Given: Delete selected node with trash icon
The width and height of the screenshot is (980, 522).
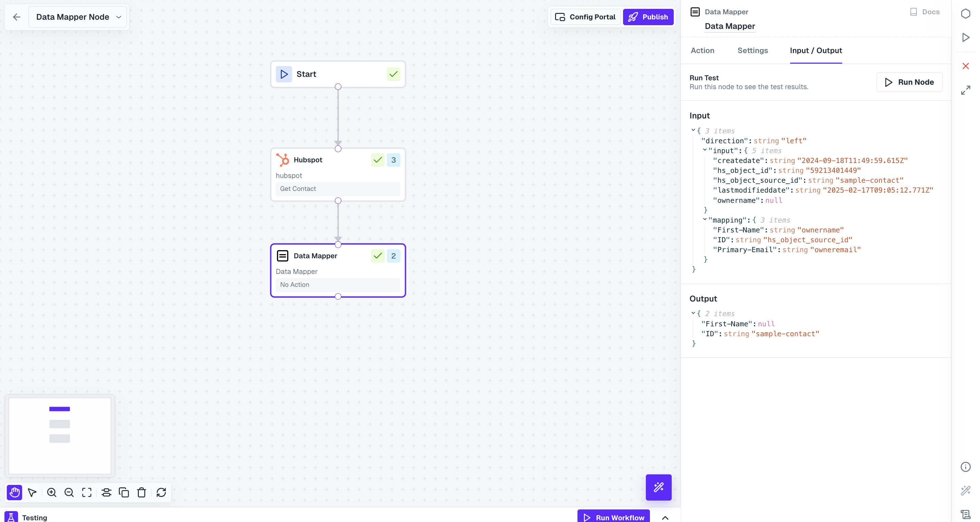Looking at the screenshot, I should click(x=141, y=492).
